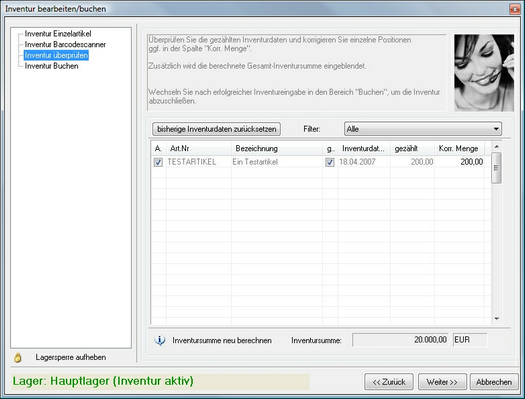Click the Art.Nr column header

point(199,148)
